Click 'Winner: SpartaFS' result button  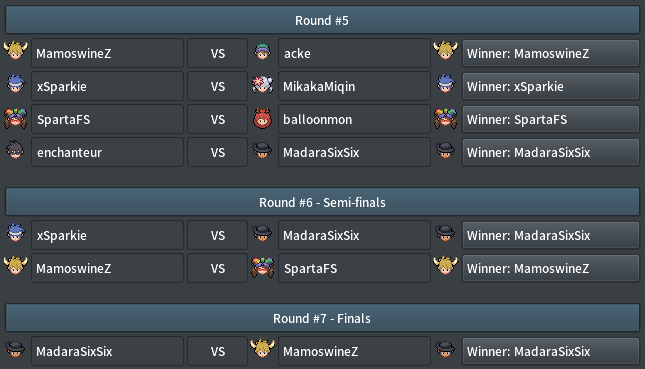[x=551, y=119]
